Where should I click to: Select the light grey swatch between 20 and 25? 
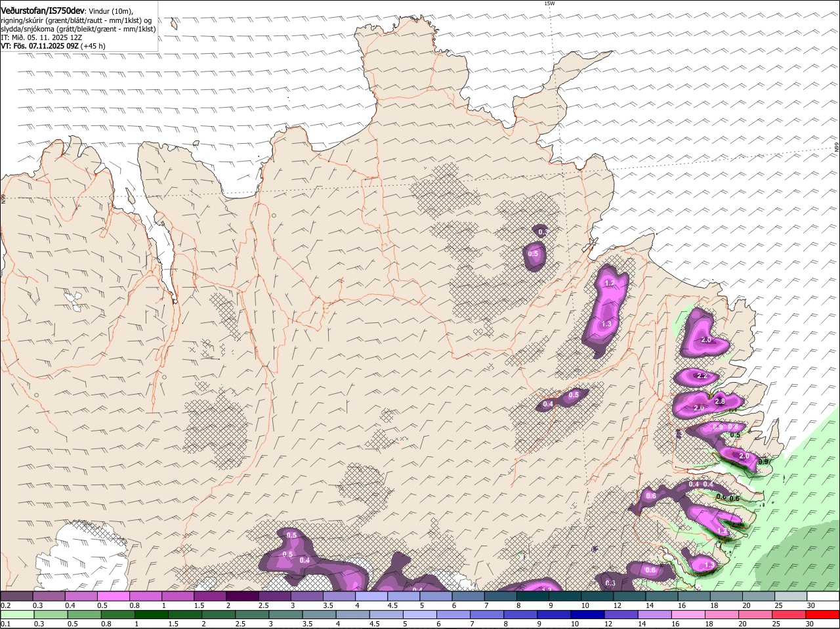759,596
